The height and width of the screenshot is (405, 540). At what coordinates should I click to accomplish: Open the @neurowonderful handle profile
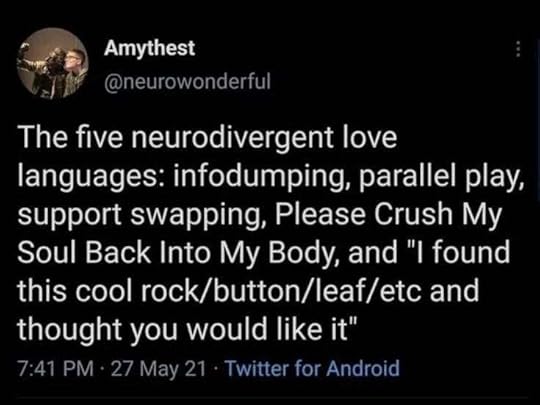(x=187, y=81)
